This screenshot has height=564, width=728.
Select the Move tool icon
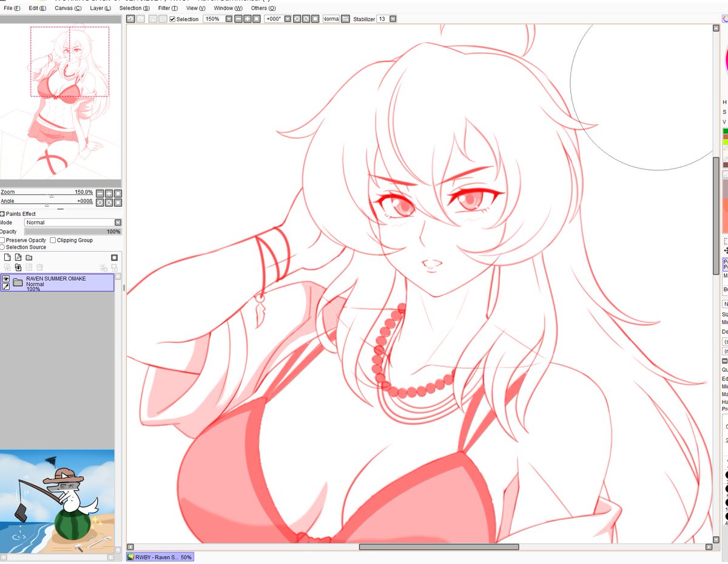726,250
